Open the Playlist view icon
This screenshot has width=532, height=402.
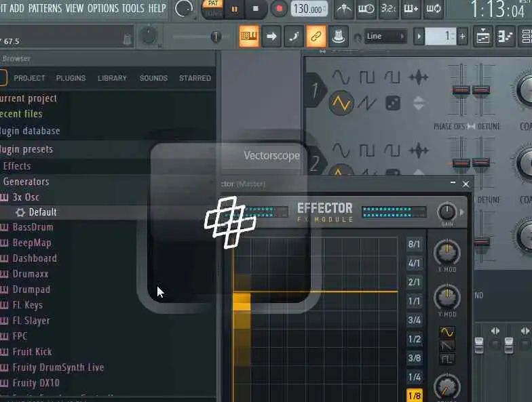point(483,36)
